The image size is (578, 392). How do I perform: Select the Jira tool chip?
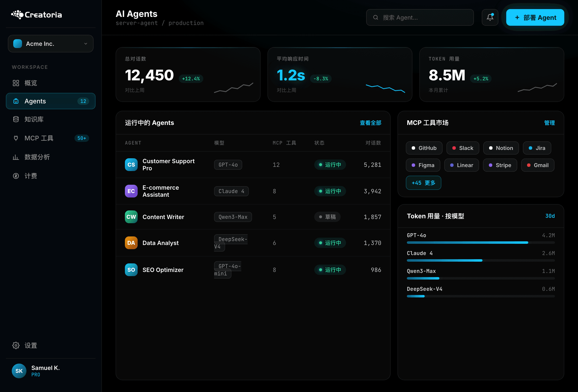(x=537, y=148)
